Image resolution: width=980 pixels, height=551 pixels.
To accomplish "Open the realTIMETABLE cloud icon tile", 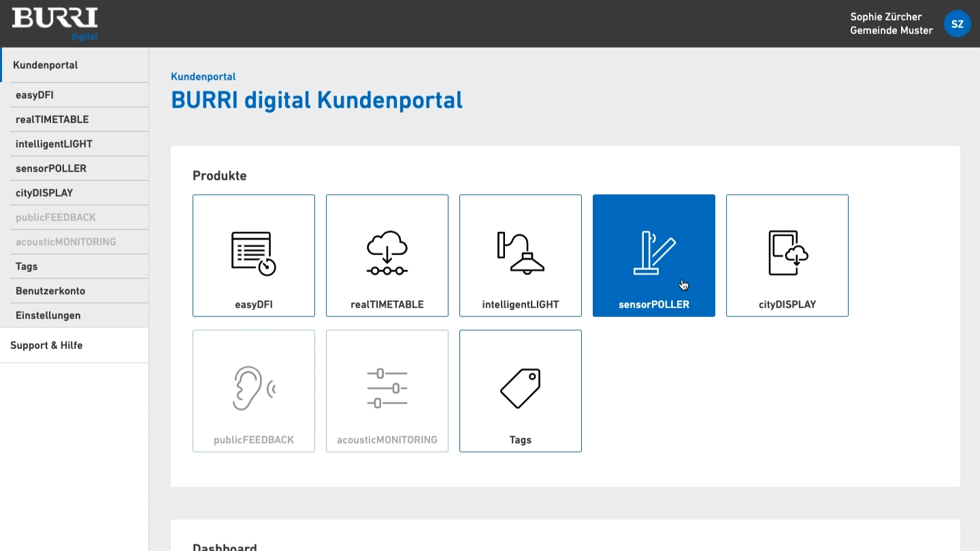I will click(387, 254).
